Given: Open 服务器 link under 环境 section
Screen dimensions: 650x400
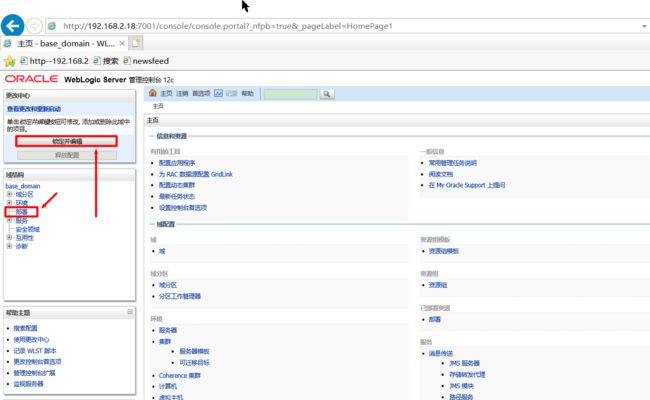Looking at the screenshot, I should click(x=168, y=330).
